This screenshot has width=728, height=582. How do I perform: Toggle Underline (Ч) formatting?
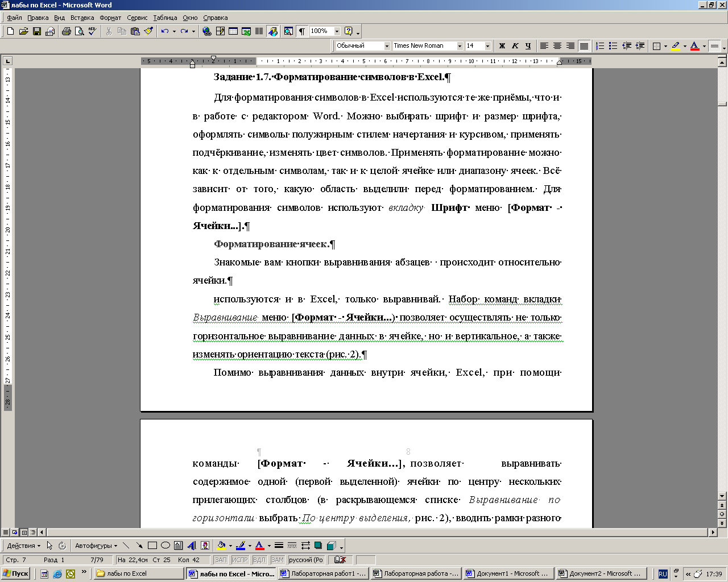pyautogui.click(x=528, y=46)
